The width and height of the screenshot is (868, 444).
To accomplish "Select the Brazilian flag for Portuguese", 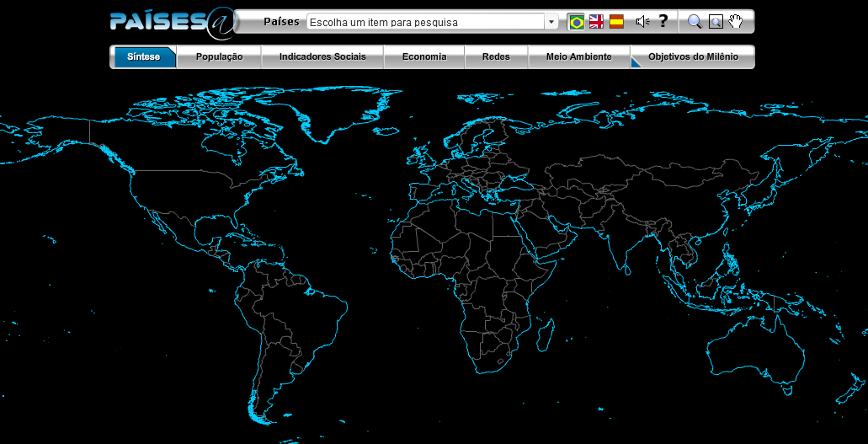I will coord(576,22).
